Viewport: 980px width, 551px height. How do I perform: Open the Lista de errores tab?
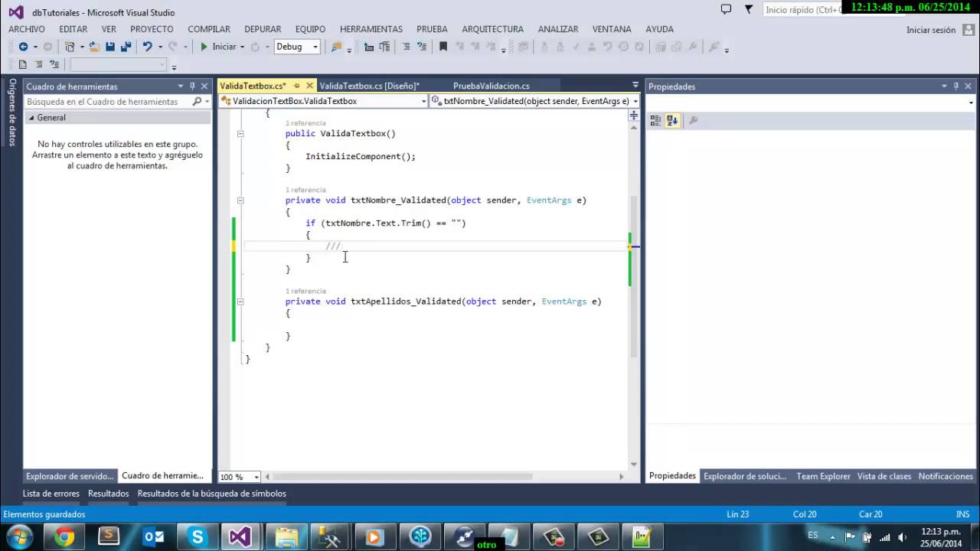51,494
